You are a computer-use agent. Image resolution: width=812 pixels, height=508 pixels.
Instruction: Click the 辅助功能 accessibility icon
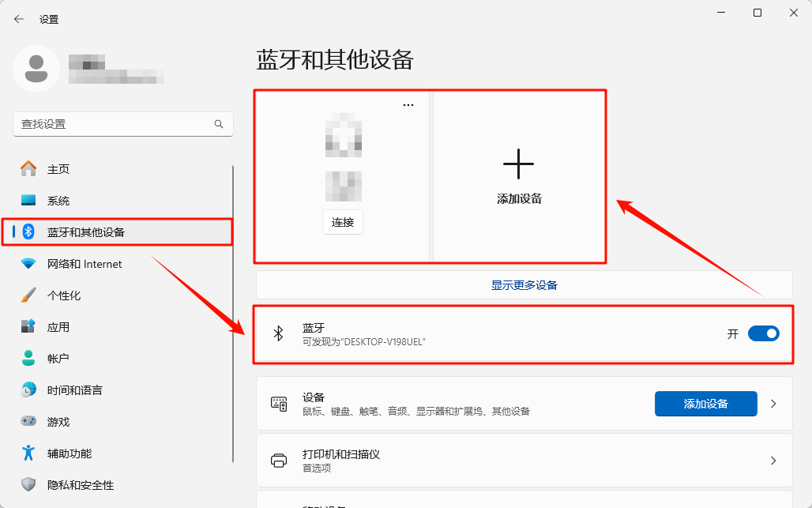(28, 453)
